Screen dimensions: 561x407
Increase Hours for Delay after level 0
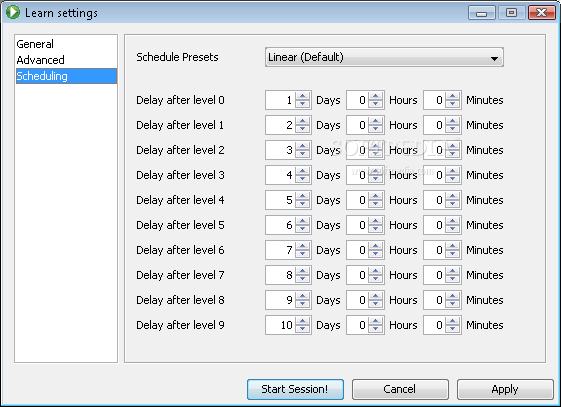[x=376, y=96]
